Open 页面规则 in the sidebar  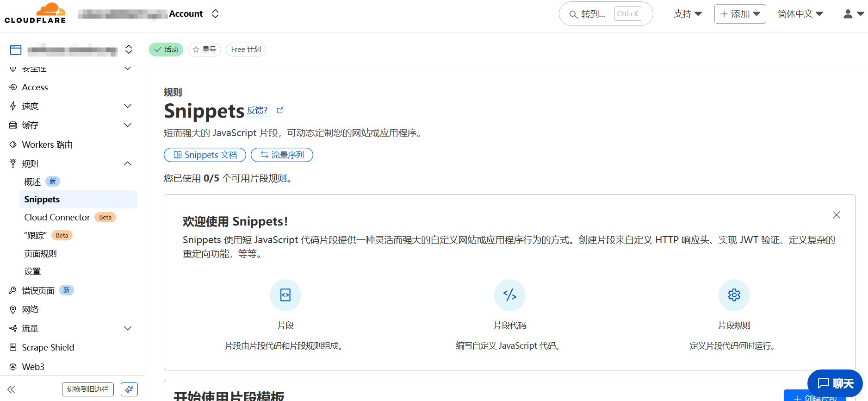(x=41, y=253)
